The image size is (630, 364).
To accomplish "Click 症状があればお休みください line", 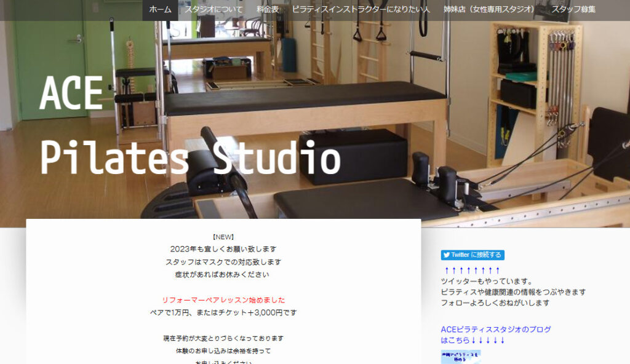I will click(x=222, y=275).
